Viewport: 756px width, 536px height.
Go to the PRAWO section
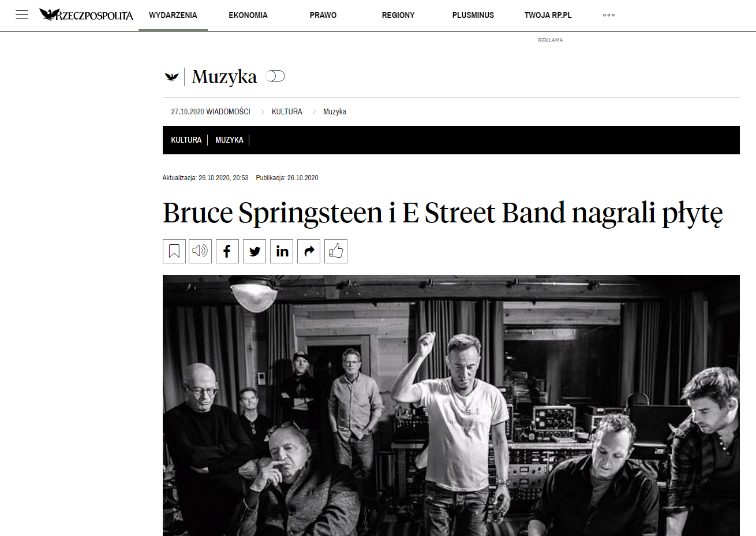[x=323, y=15]
